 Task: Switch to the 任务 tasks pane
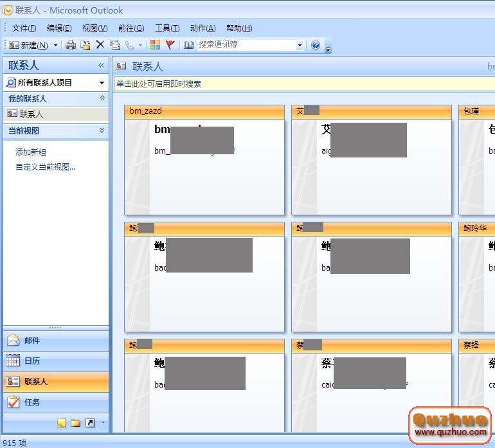(x=56, y=402)
